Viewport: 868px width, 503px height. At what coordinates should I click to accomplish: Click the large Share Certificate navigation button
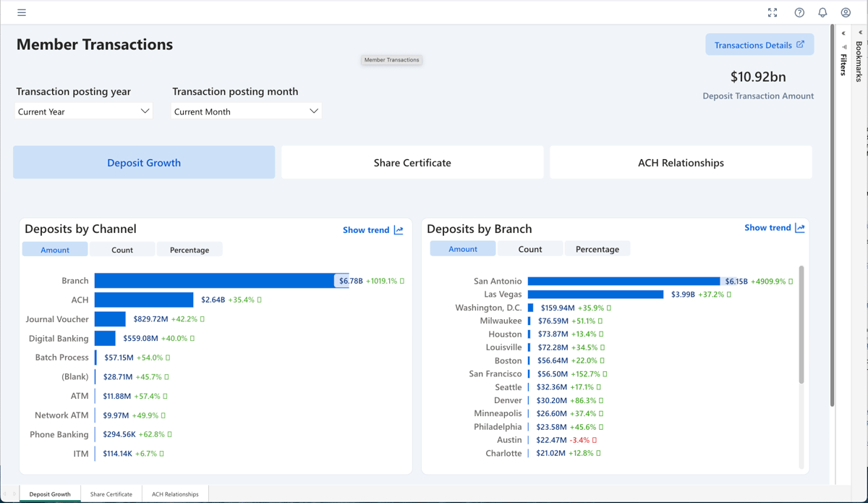coord(412,163)
